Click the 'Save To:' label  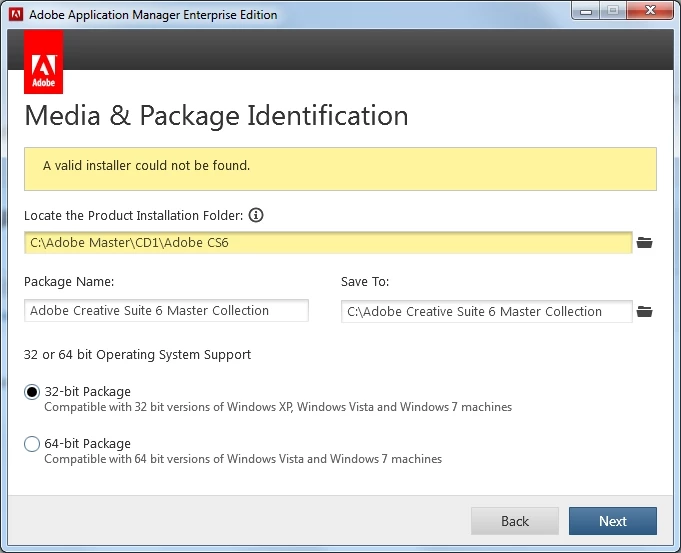(365, 281)
